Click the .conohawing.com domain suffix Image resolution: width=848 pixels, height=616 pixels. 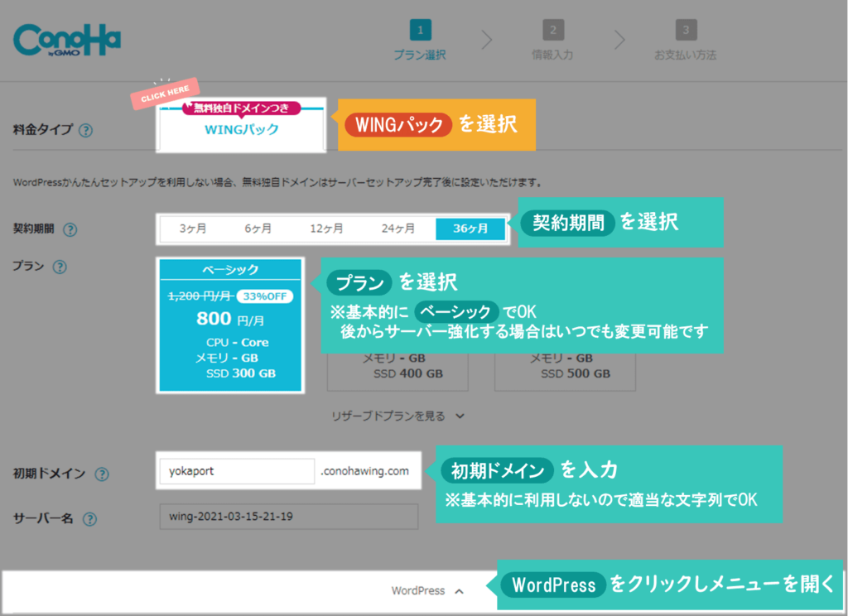[365, 471]
